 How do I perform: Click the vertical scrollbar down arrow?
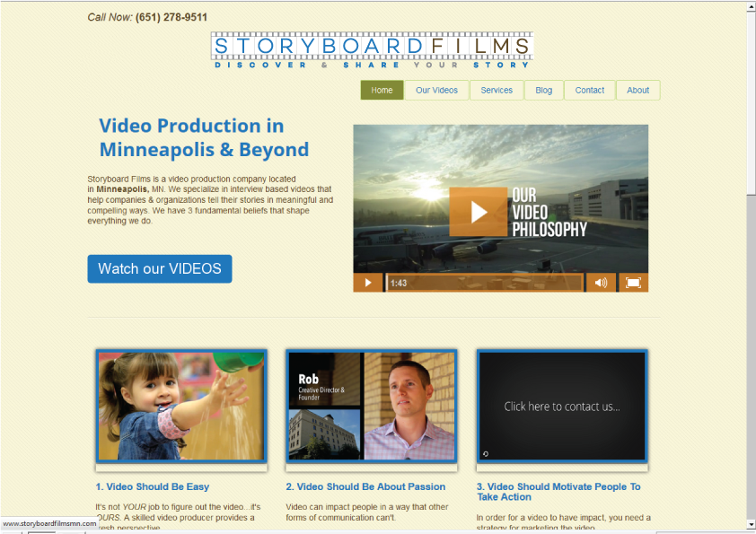[751, 524]
